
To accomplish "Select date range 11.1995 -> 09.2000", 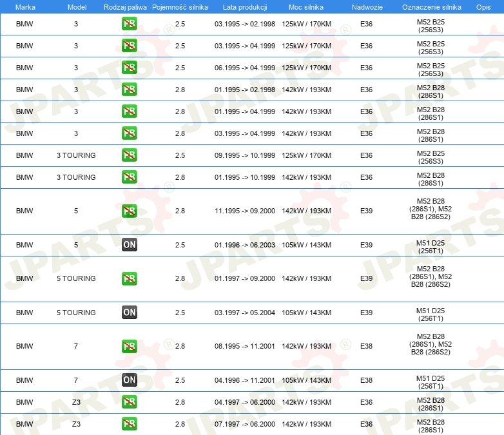I will pyautogui.click(x=245, y=211).
